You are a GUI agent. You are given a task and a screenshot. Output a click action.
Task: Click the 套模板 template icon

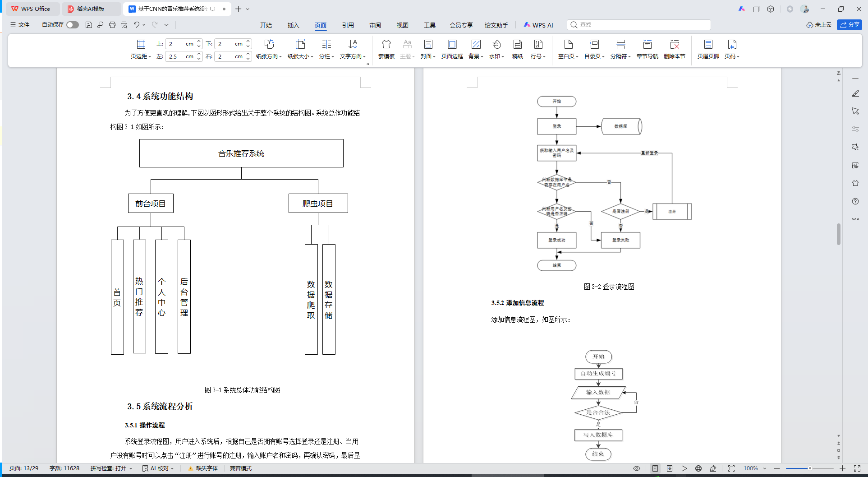tap(386, 49)
